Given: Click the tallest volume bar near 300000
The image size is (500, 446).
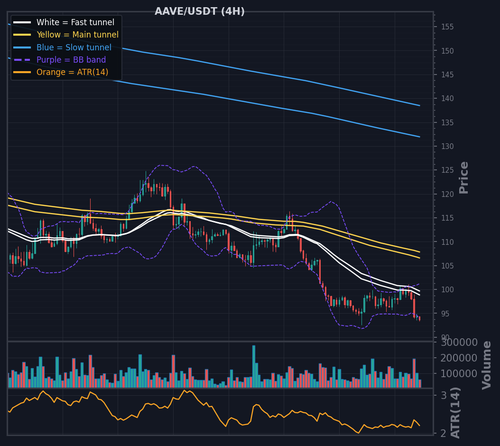Looking at the screenshot, I should click(254, 366).
